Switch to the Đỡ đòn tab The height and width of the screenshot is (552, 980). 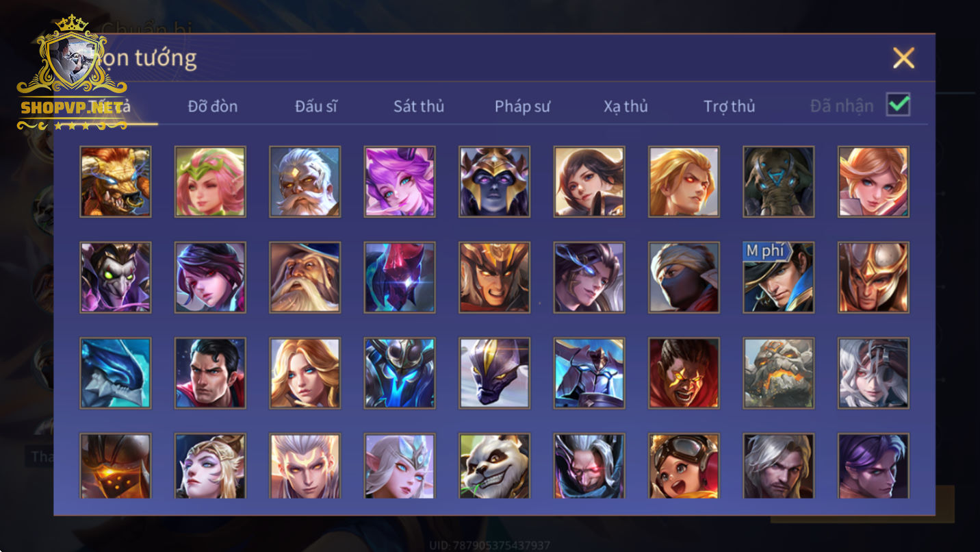click(213, 106)
